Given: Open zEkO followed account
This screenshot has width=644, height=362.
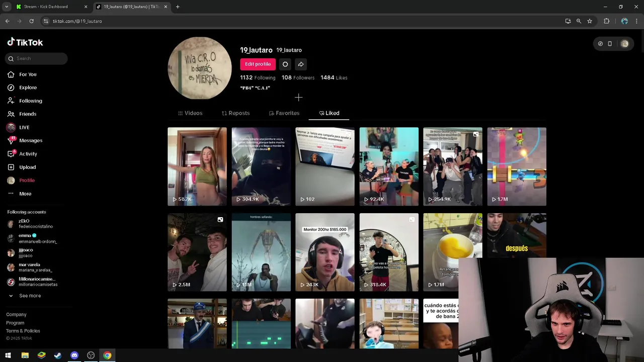Looking at the screenshot, I should click(30, 224).
